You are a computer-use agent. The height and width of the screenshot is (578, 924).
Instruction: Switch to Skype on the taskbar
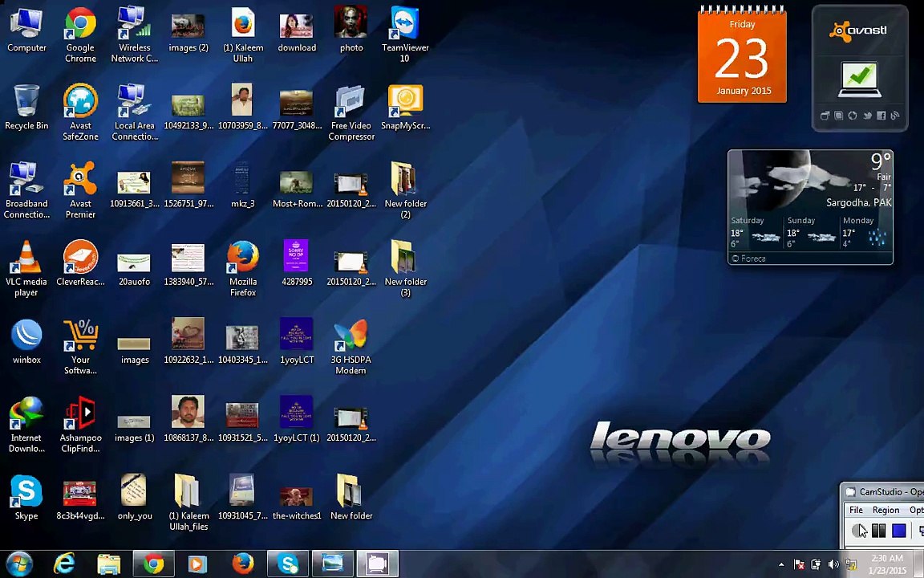(x=288, y=564)
